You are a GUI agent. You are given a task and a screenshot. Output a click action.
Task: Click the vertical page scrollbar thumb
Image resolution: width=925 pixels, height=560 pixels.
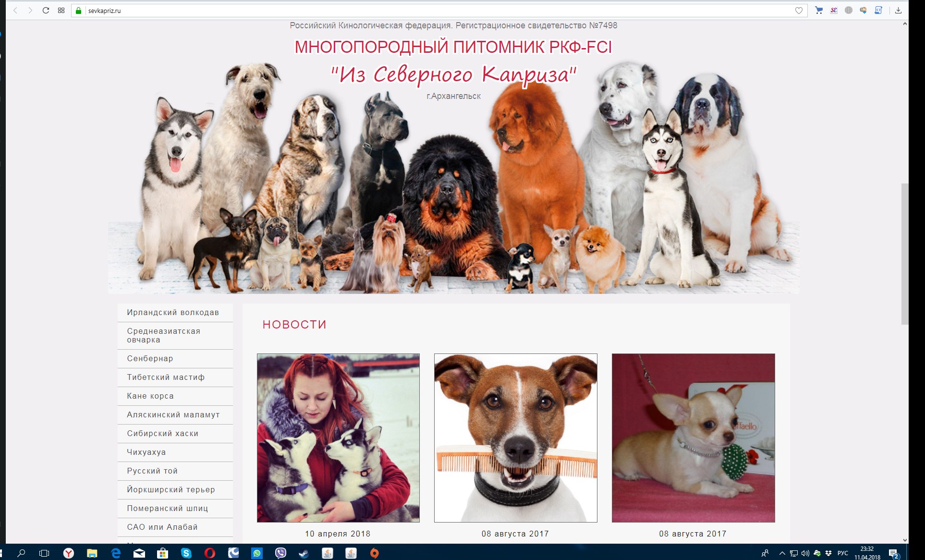click(x=905, y=254)
